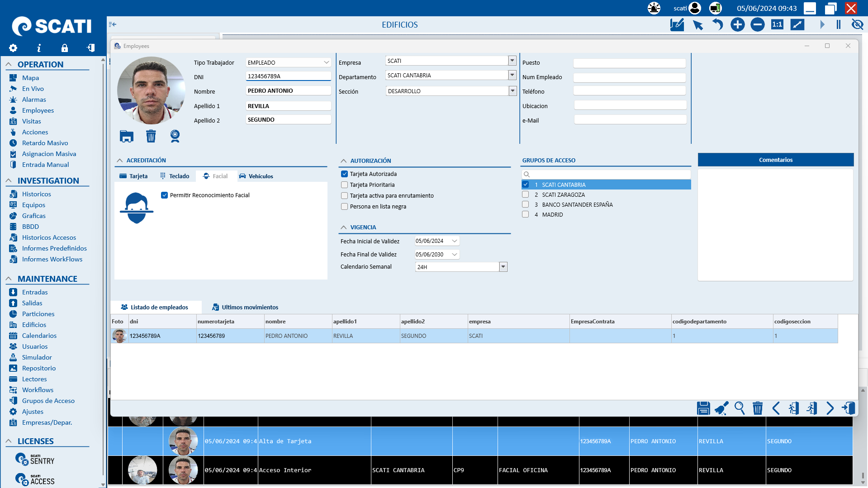The width and height of the screenshot is (868, 488).
Task: Uncheck SCATI CANTABRIA access group
Action: click(x=526, y=185)
